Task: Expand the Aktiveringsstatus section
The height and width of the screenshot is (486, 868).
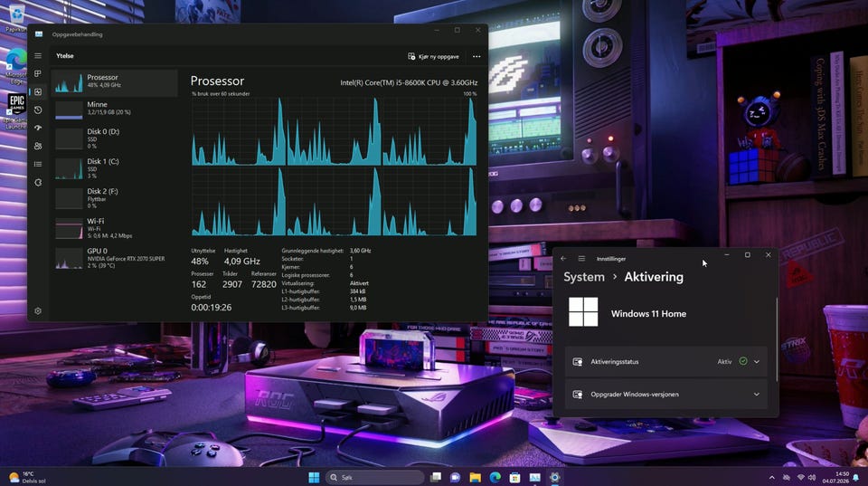Action: coord(666,362)
